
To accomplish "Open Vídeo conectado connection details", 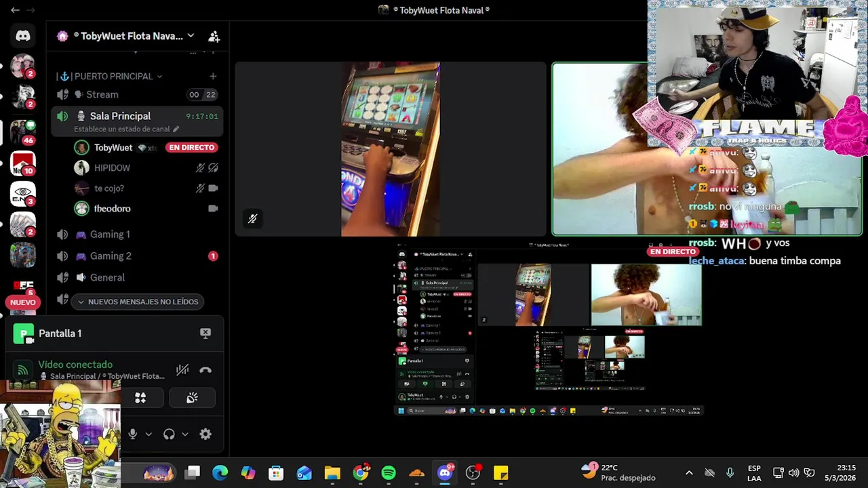I will point(75,365).
